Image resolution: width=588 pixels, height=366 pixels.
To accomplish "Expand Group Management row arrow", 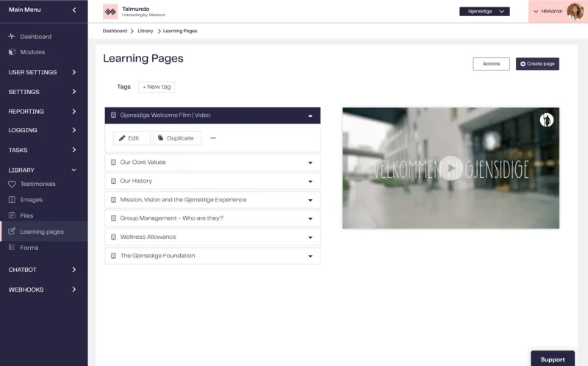I will 310,218.
